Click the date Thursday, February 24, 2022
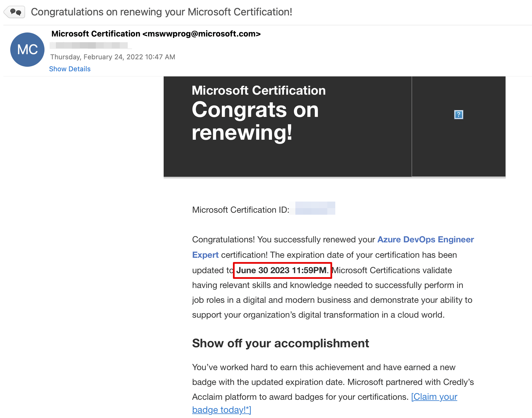 click(113, 57)
